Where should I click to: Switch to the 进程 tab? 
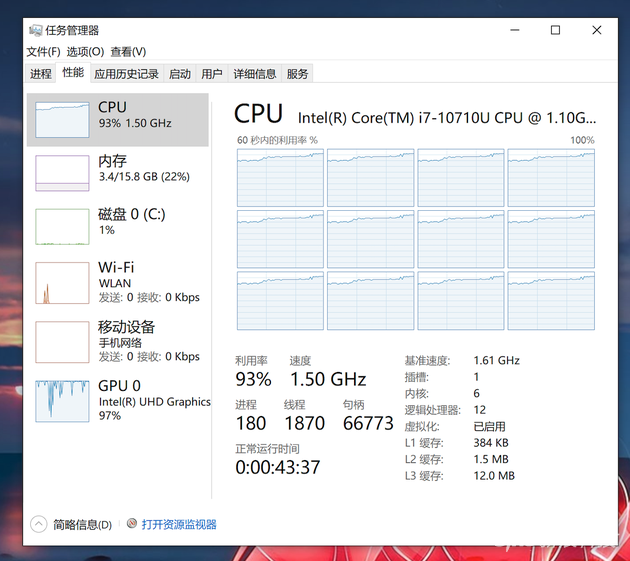coord(41,74)
